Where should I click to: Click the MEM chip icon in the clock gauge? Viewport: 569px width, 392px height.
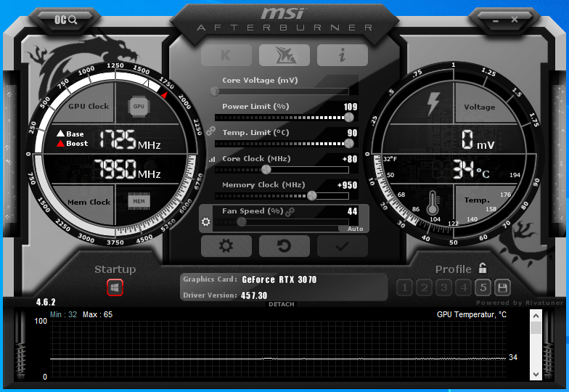(x=139, y=201)
